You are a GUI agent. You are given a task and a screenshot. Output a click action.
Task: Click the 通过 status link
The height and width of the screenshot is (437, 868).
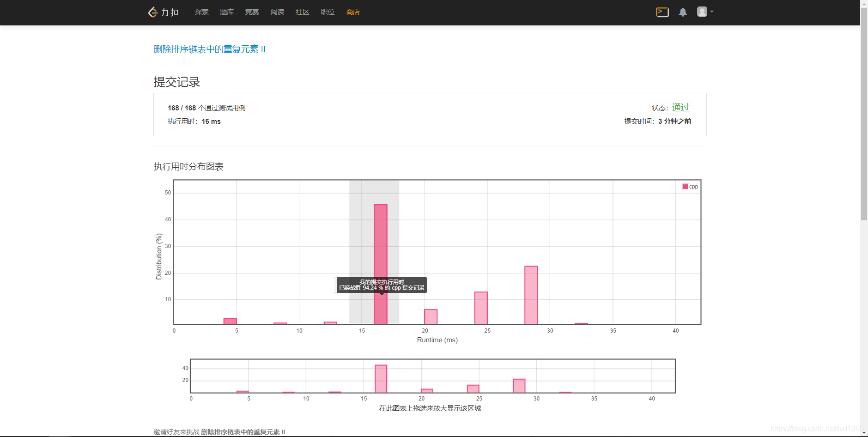[680, 107]
